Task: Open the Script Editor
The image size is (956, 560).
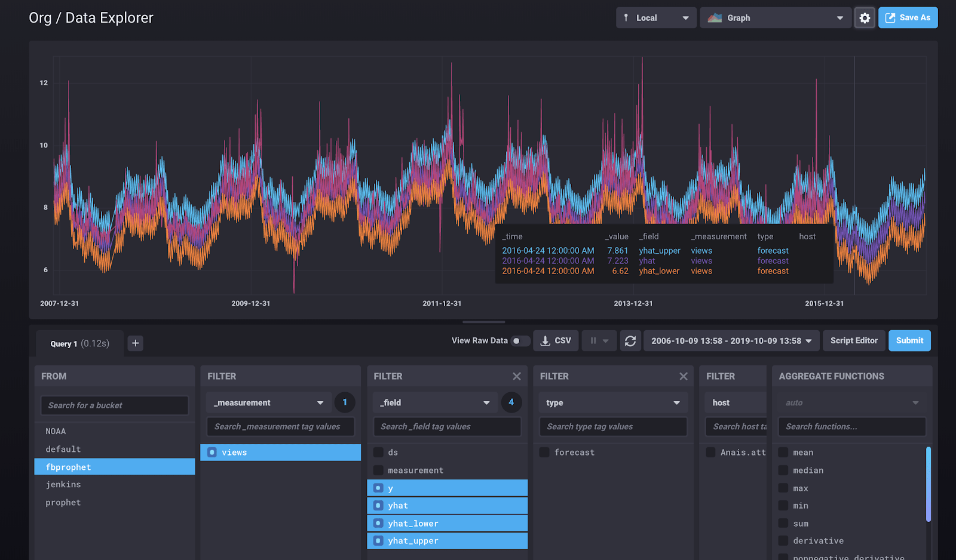Action: pos(853,341)
